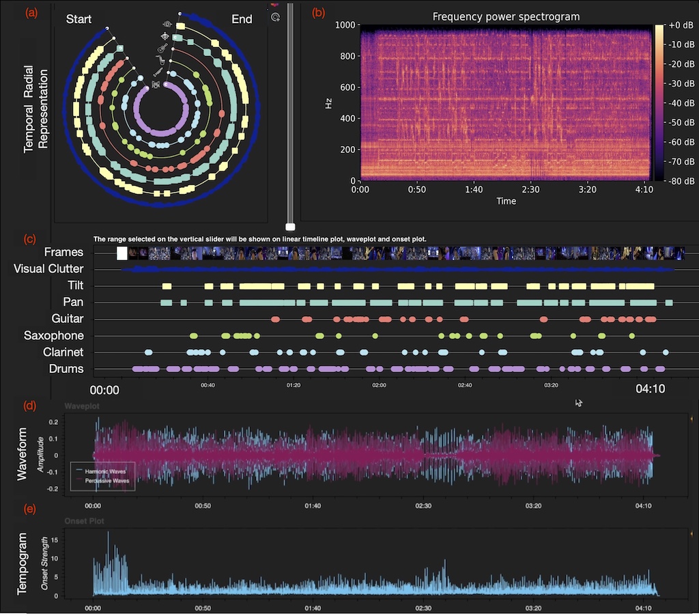Click the spectrogram dB colorbar
Image resolution: width=699 pixels, height=616 pixels.
(x=659, y=102)
